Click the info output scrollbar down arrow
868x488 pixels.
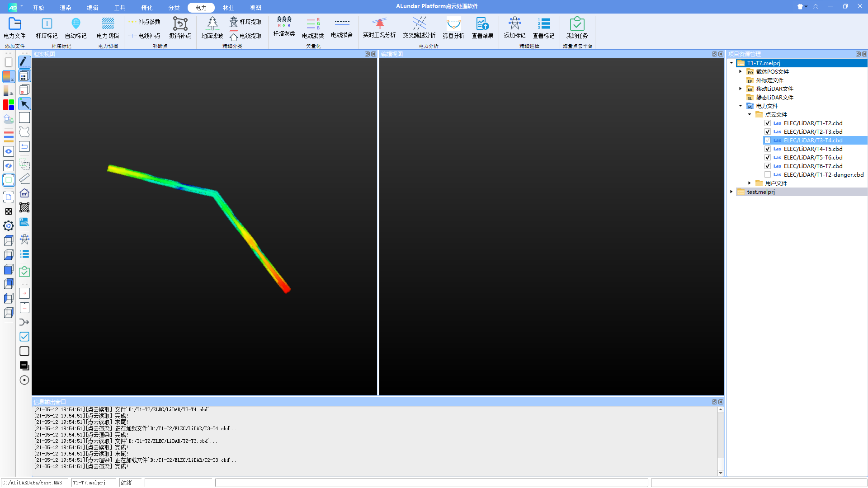pyautogui.click(x=721, y=473)
